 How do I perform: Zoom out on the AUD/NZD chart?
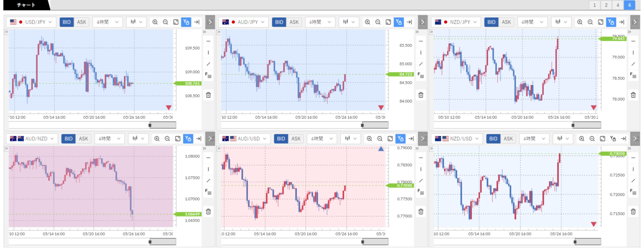click(x=167, y=139)
